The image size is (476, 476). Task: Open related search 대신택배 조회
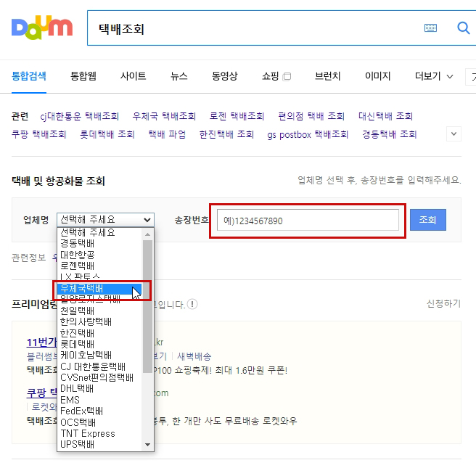point(385,116)
